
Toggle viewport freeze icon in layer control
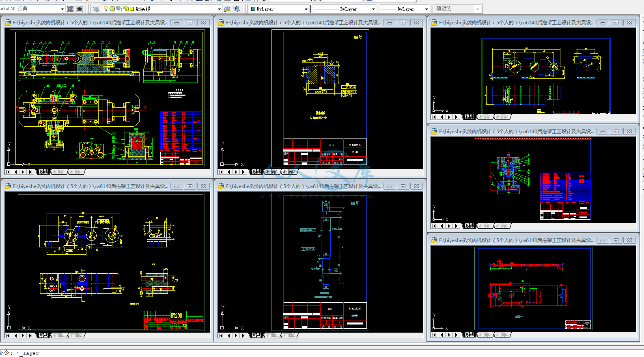point(118,9)
